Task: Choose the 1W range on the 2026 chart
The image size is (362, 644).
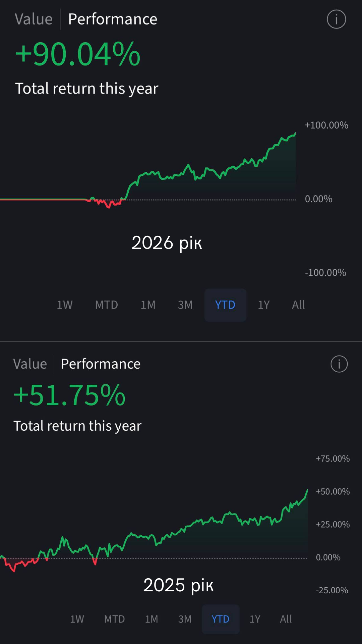Action: (x=65, y=305)
